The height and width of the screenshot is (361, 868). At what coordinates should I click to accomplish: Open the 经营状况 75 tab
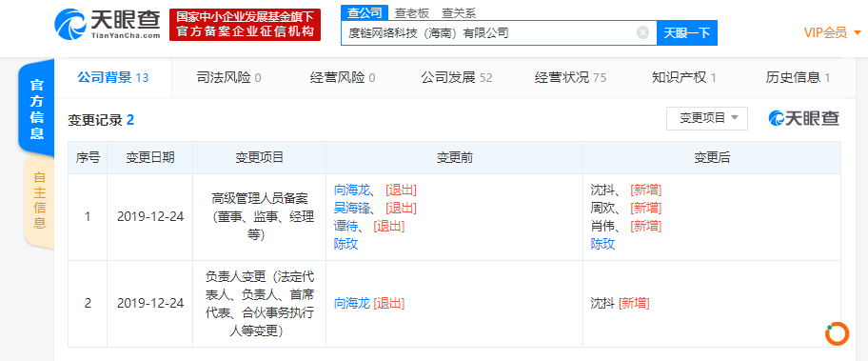[570, 78]
